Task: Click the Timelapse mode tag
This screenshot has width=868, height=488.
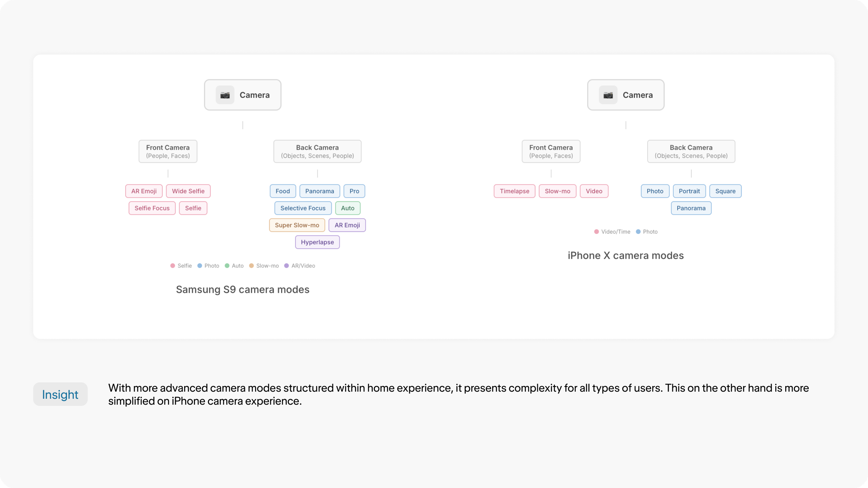Action: 514,191
